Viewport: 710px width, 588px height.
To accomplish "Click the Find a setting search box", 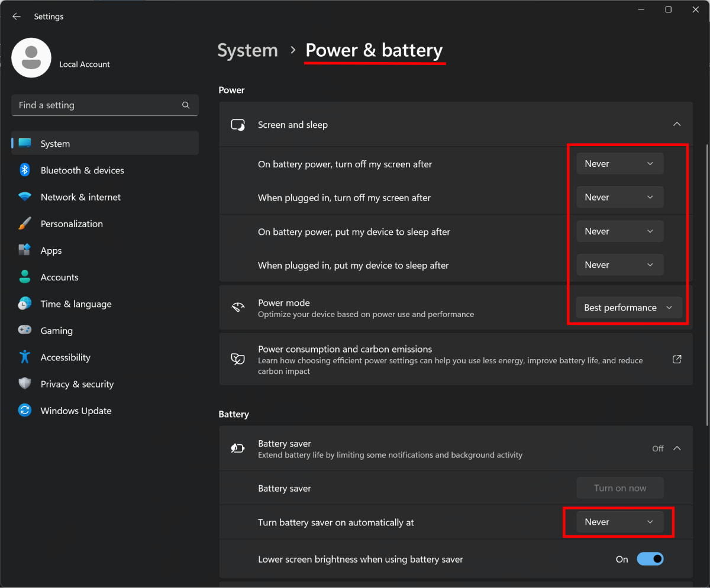I will 98,105.
